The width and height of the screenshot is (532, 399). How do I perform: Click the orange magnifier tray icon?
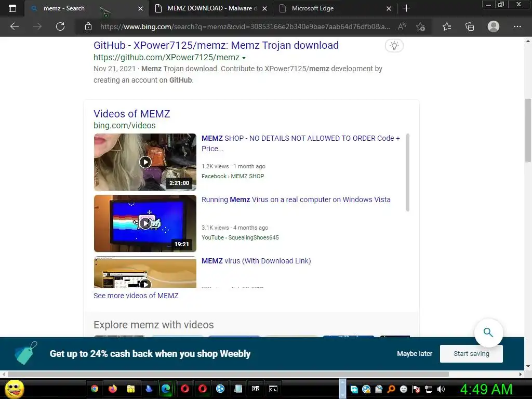click(x=391, y=389)
